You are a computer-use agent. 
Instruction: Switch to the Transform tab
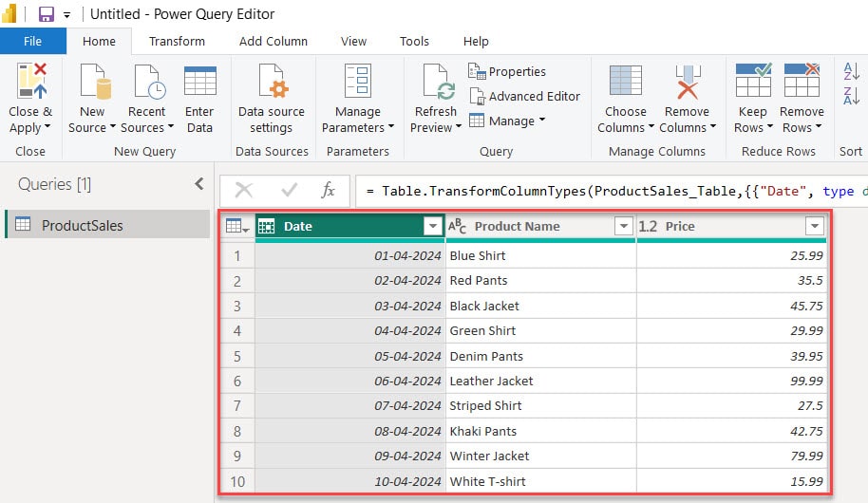pyautogui.click(x=177, y=41)
